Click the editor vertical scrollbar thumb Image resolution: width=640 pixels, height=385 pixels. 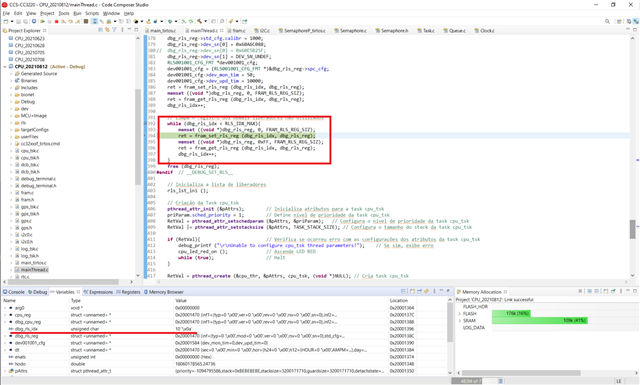(633, 229)
